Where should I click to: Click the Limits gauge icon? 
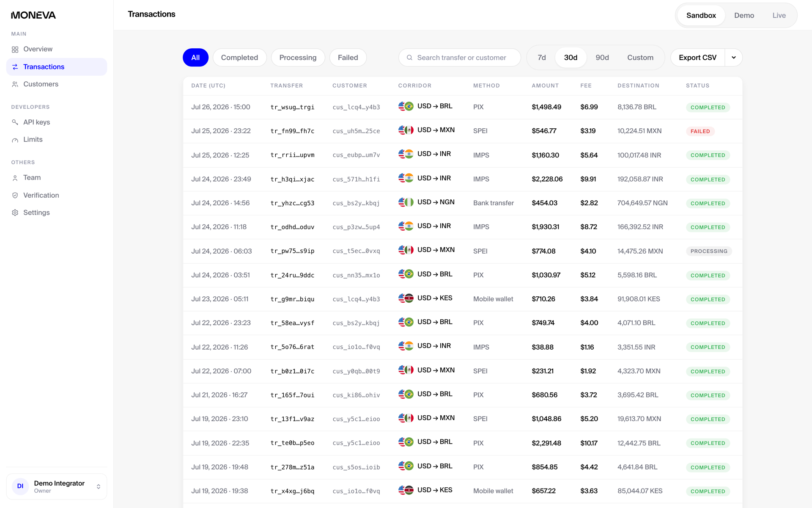15,140
